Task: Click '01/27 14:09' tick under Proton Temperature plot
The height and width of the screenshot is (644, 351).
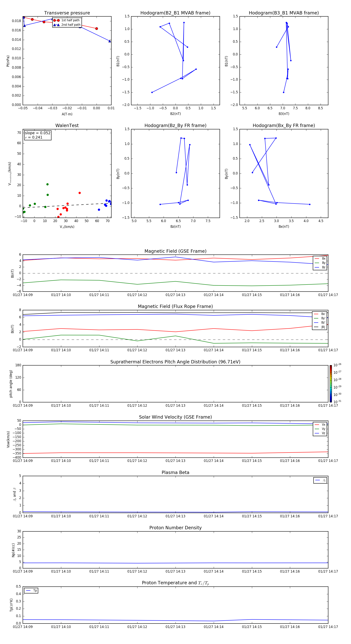Action: [x=23, y=627]
